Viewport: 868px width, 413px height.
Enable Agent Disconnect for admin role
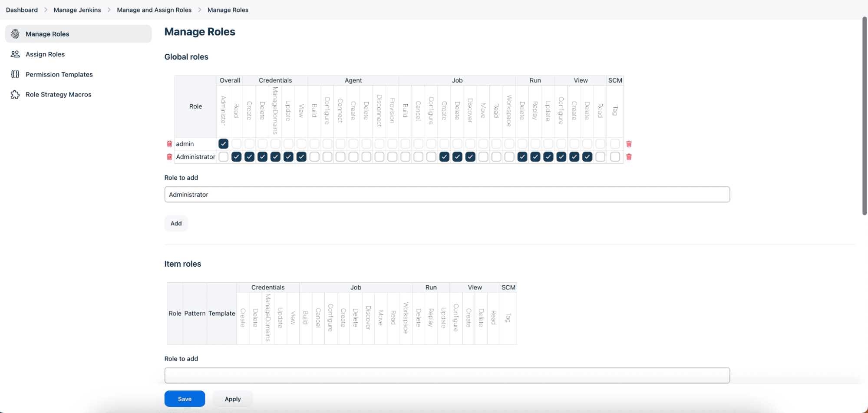tap(379, 144)
